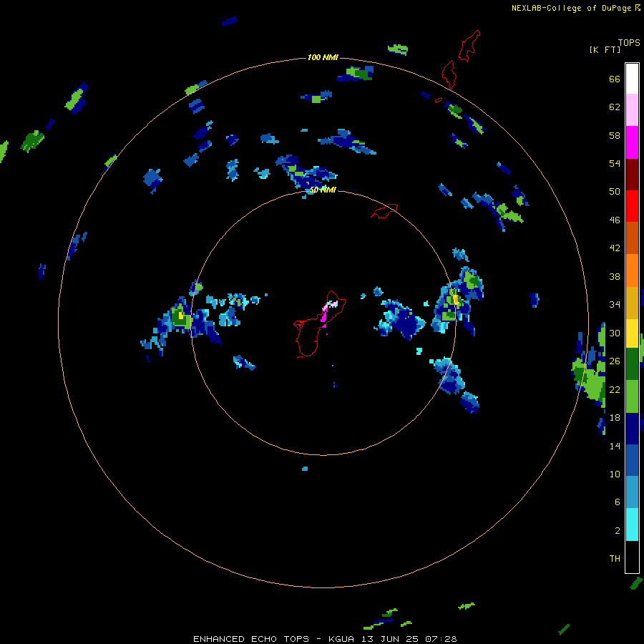The image size is (644, 644).
Task: Click the "30" legend value
Action: pyautogui.click(x=615, y=333)
